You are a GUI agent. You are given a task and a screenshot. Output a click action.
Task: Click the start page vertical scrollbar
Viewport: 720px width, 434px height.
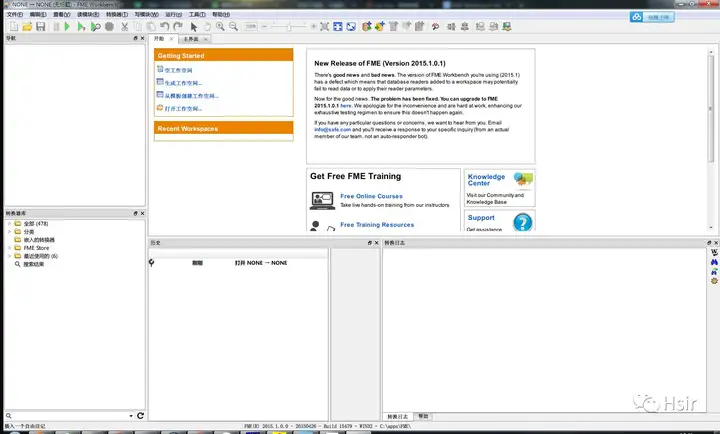tap(711, 108)
